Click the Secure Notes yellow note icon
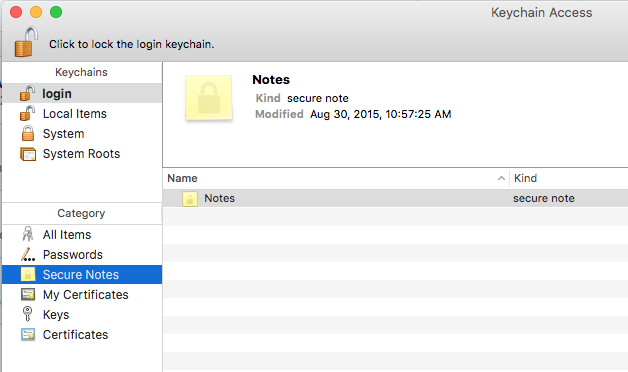 28,274
